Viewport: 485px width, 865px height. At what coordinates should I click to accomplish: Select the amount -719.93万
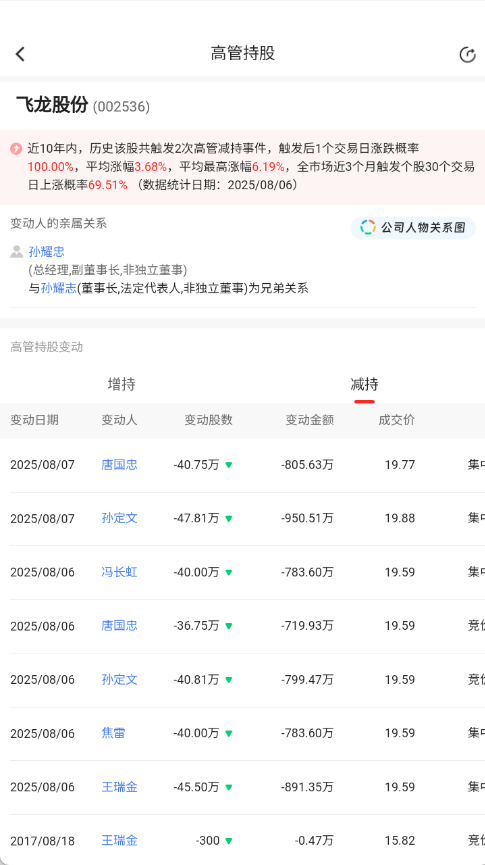[x=307, y=626]
